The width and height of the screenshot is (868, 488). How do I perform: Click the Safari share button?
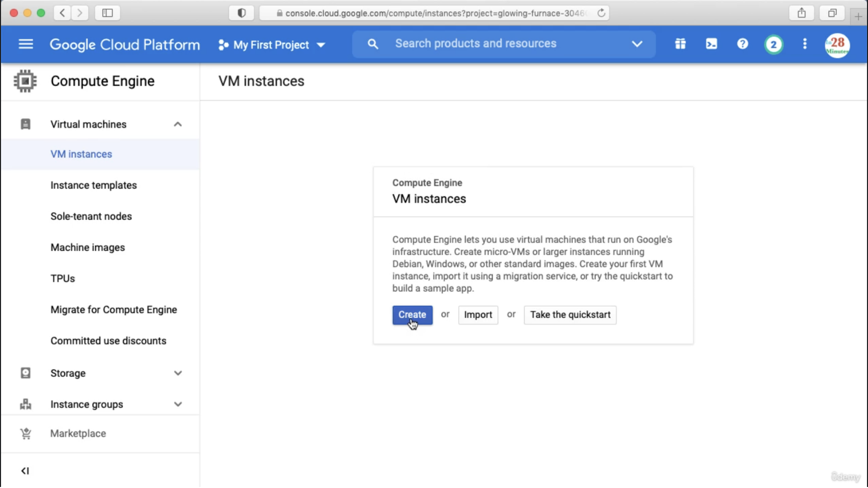pos(802,13)
